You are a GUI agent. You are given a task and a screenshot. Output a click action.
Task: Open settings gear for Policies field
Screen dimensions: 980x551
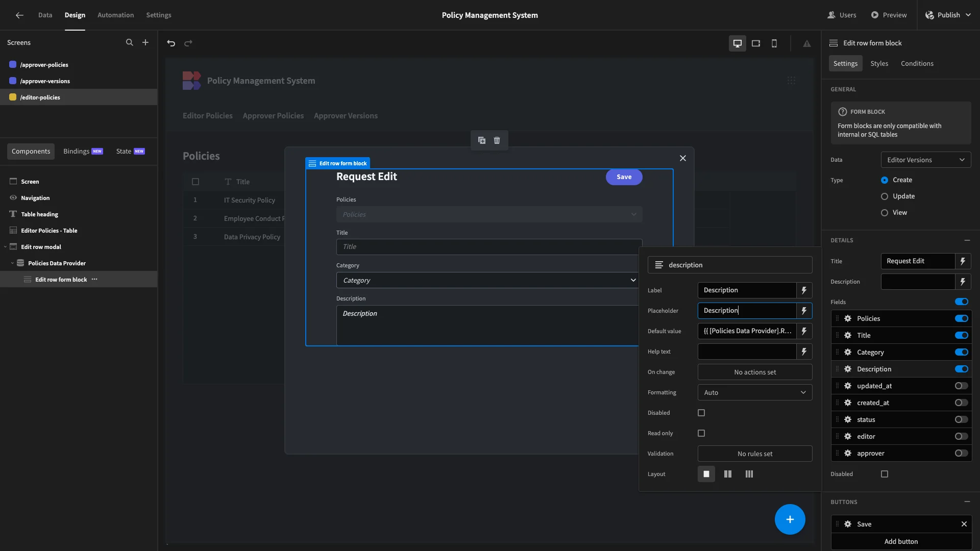pos(848,318)
